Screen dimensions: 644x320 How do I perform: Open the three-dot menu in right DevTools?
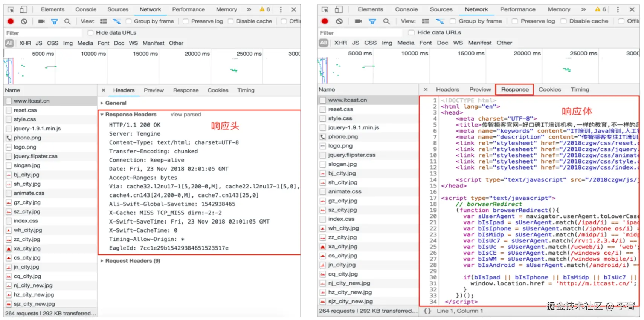click(618, 9)
